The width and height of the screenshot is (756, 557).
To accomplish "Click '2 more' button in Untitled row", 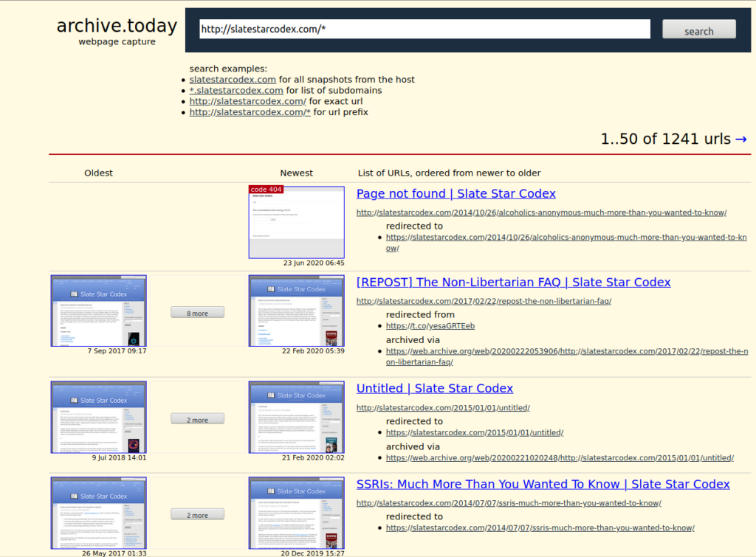I will pos(197,419).
